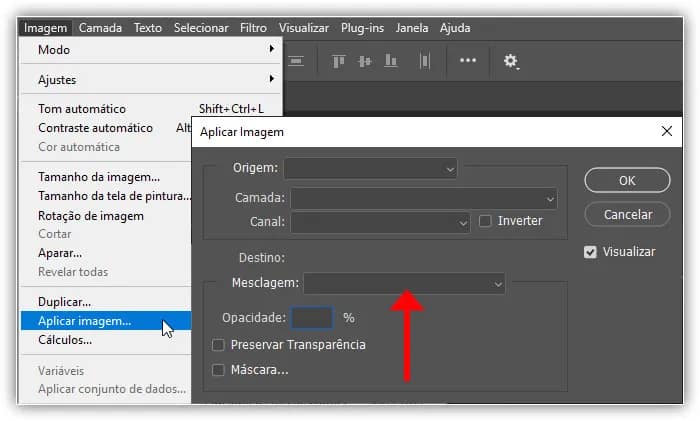
Task: Uncheck the Visualizar checkbox
Action: (x=590, y=252)
